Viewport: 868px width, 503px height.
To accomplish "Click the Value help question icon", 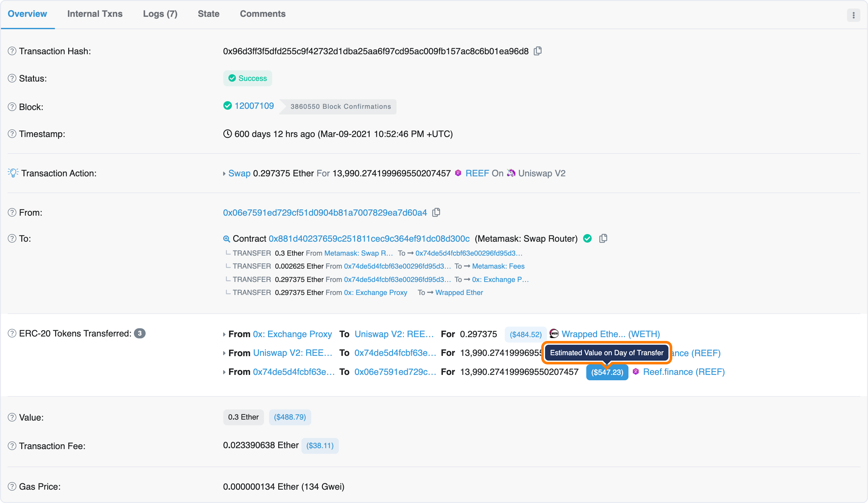I will [x=12, y=417].
